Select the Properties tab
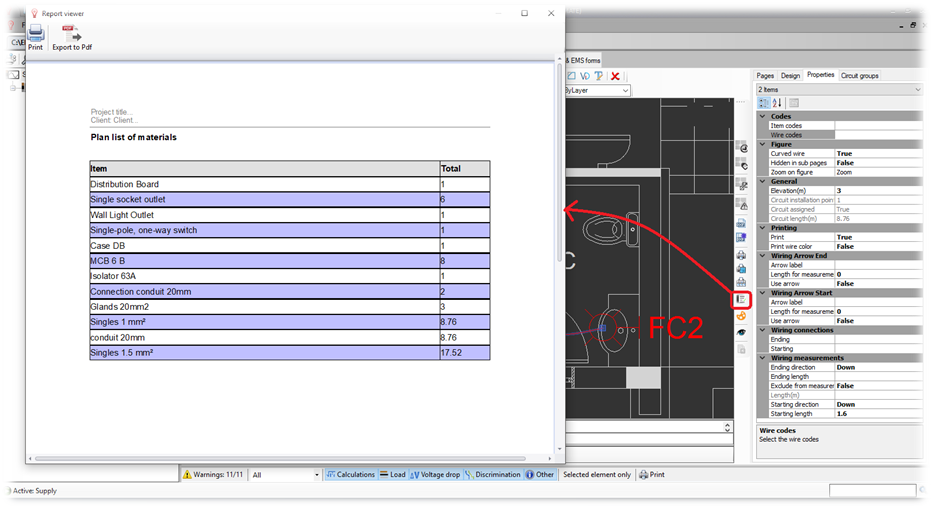This screenshot has height=508, width=933. coord(821,75)
